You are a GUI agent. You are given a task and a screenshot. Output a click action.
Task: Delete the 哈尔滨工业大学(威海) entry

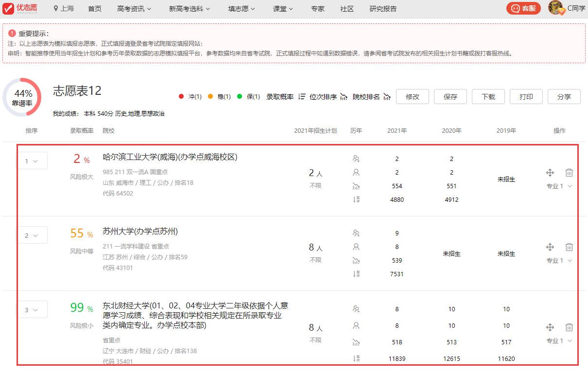click(569, 173)
